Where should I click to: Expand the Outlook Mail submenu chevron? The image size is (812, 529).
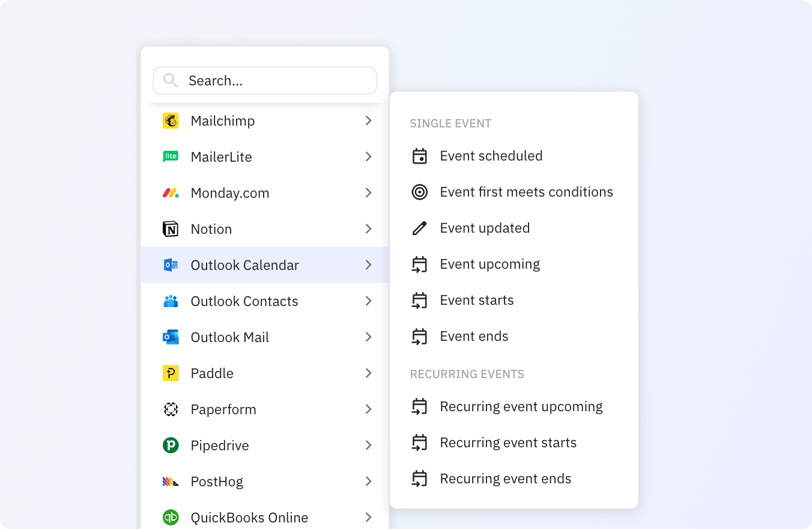pyautogui.click(x=369, y=337)
